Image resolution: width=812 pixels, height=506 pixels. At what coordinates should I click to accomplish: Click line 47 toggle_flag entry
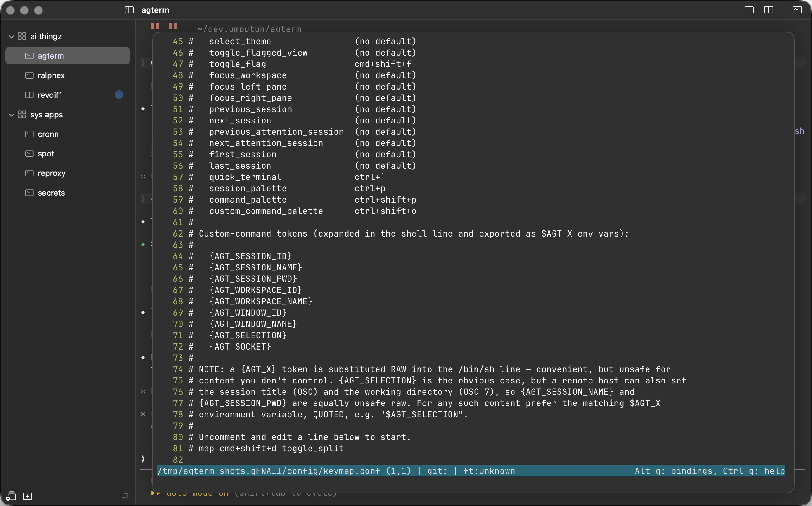click(237, 64)
